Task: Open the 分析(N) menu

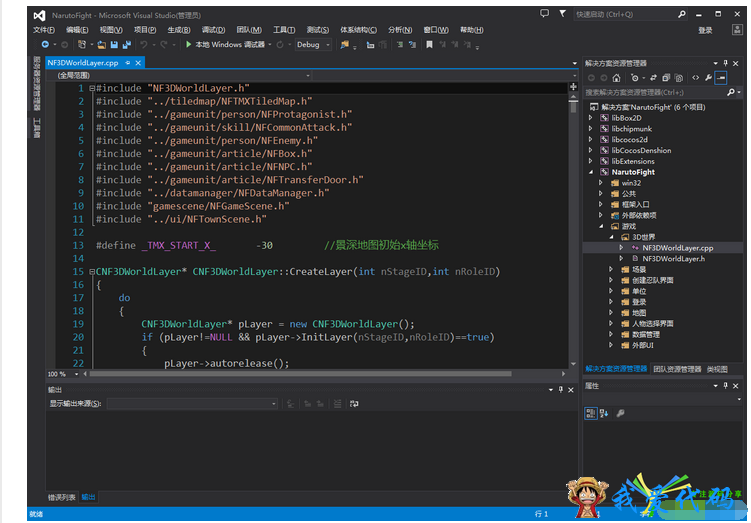Action: click(400, 30)
